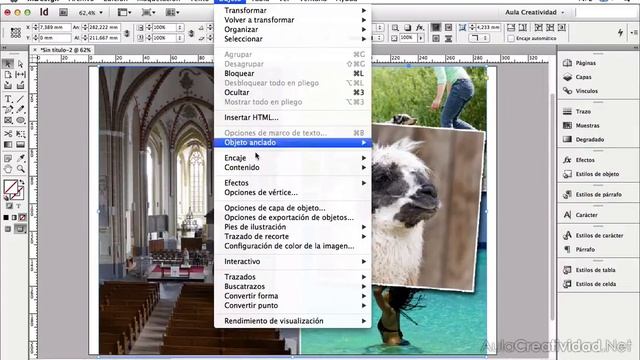
Task: Select the Rectangle Frame tool
Action: (8, 120)
